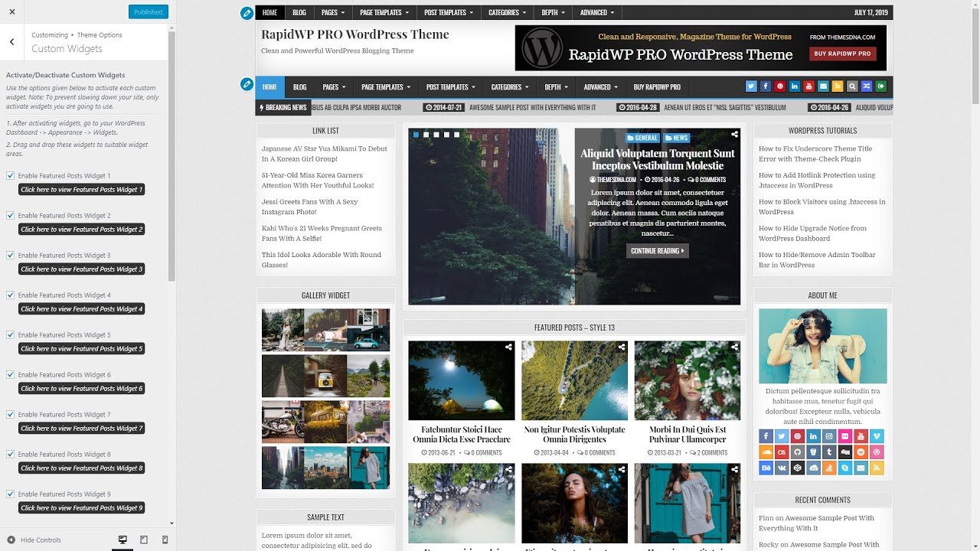Expand Pages dropdown in the top black bar
This screenshot has width=980, height=551.
(332, 12)
